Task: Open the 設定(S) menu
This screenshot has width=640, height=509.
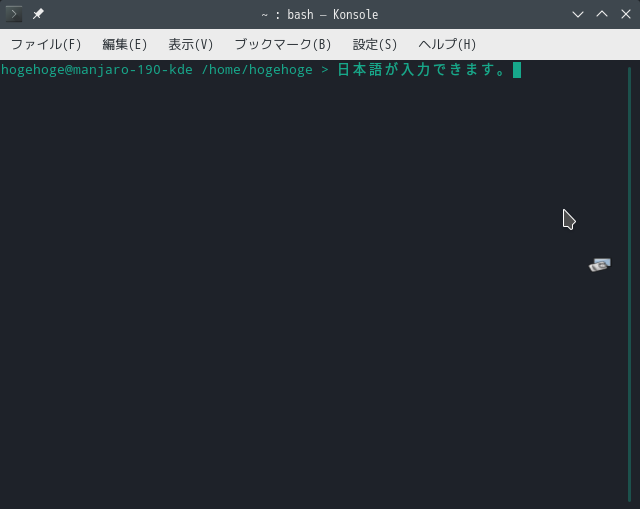Action: 375,44
